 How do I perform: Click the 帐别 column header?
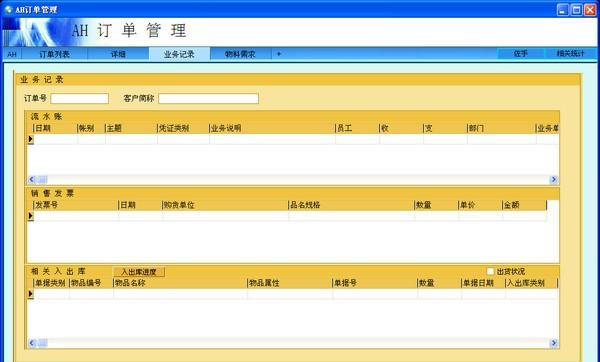[x=91, y=128]
